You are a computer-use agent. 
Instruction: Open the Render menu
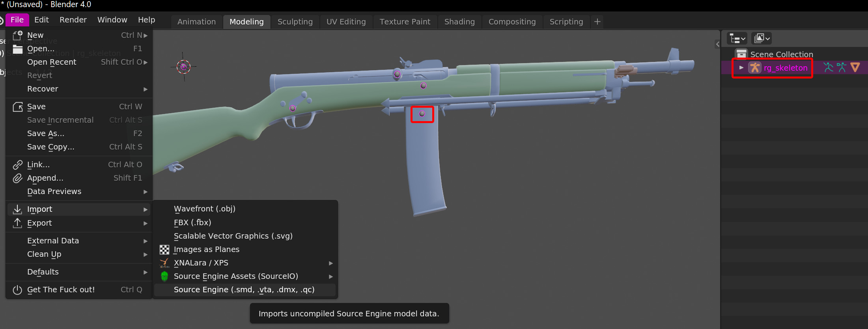tap(73, 20)
